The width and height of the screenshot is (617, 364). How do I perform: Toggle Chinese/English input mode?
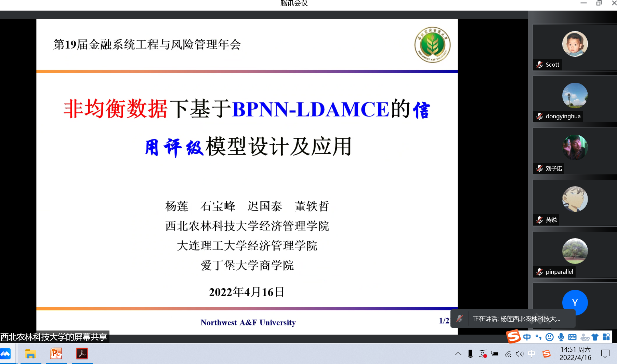tap(527, 337)
